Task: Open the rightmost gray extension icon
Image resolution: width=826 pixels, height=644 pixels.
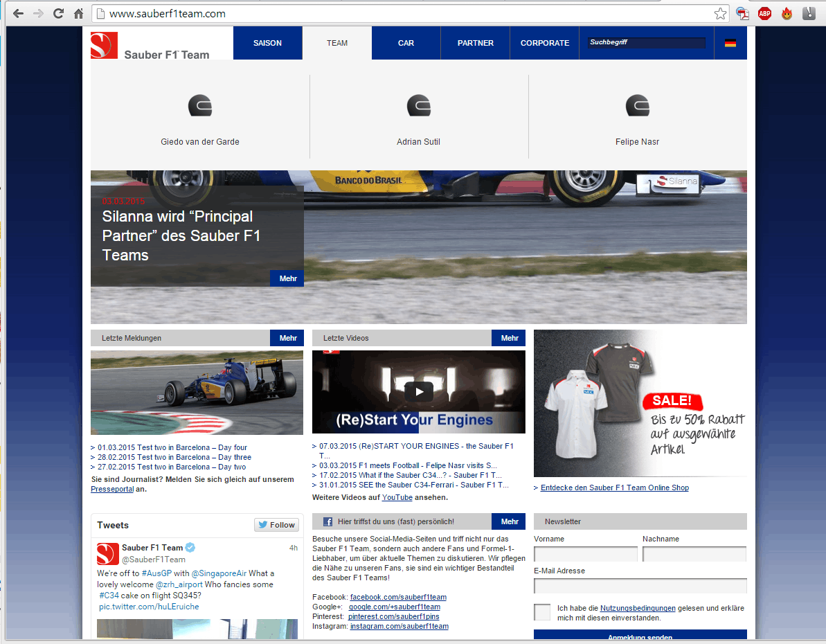Action: click(809, 14)
